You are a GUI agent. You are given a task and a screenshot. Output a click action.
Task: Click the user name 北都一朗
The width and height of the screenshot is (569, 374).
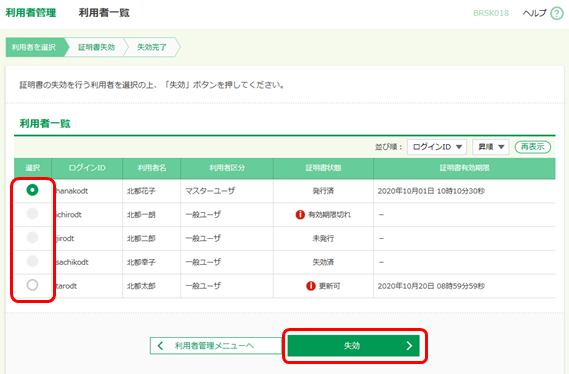pyautogui.click(x=141, y=215)
